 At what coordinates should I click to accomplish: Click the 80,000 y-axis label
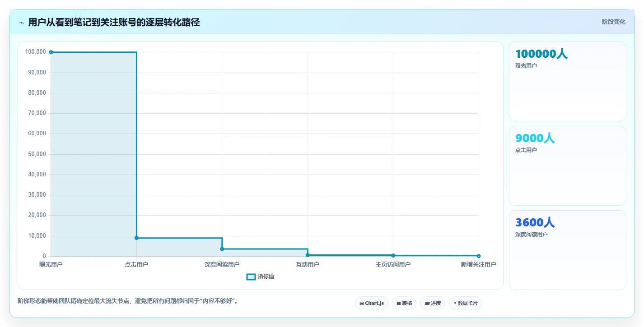click(37, 92)
